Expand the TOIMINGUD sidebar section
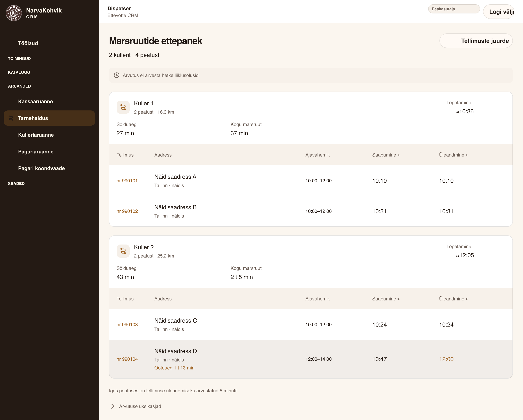Viewport: 523px width, 420px height. coord(19,58)
